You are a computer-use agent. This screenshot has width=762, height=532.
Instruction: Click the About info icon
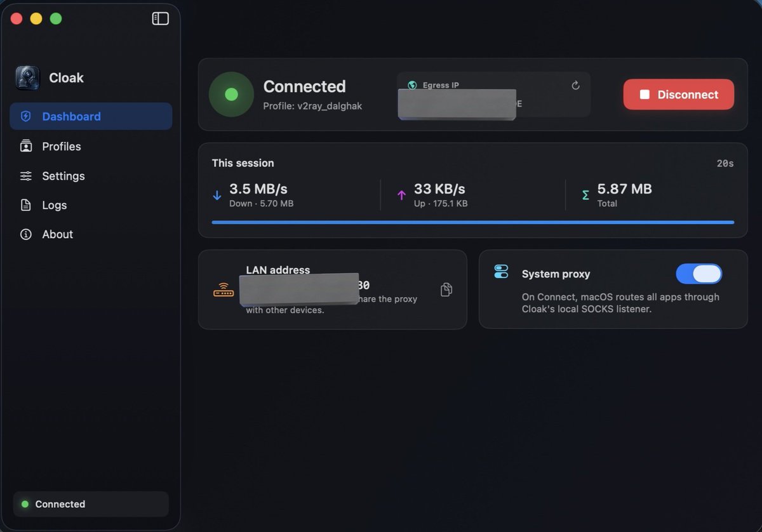pyautogui.click(x=26, y=234)
